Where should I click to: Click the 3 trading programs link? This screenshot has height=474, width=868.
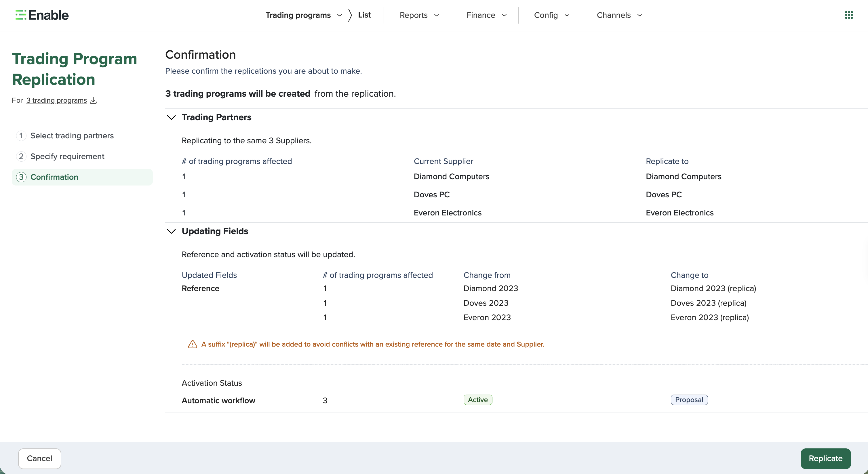click(57, 100)
